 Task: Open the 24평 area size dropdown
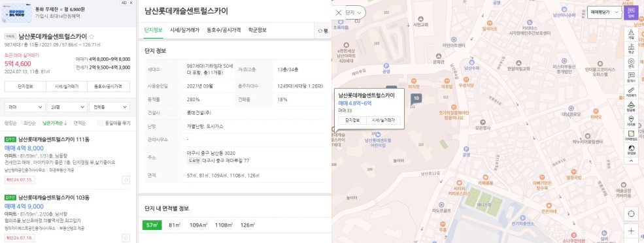tap(67, 106)
